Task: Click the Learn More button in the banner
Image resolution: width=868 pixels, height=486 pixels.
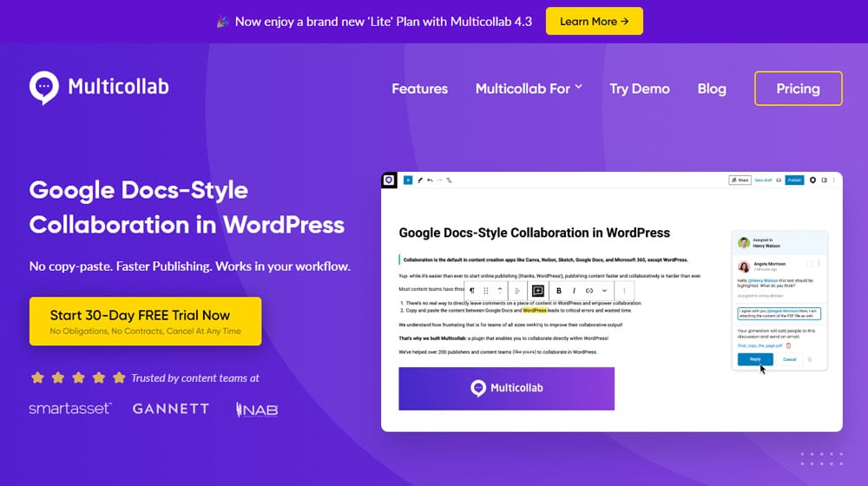Action: (x=594, y=21)
